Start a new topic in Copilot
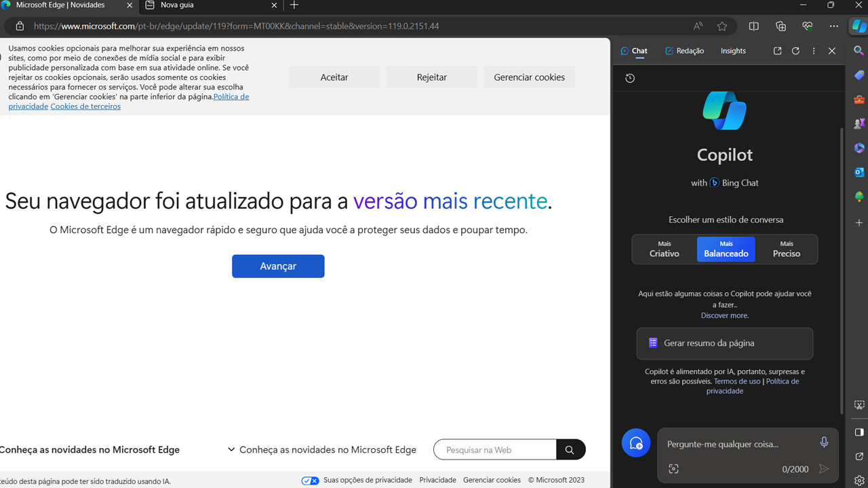The image size is (868, 488). click(x=636, y=443)
